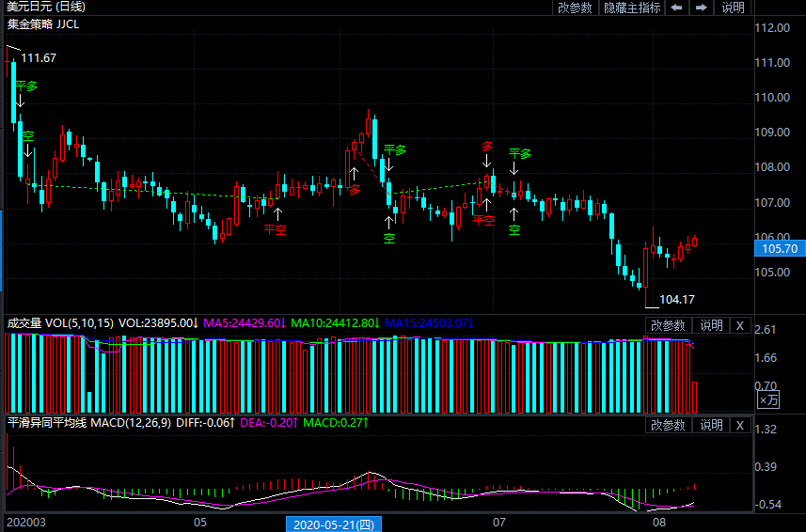
Task: Click the 美元日元 (日线) chart title
Action: [45, 8]
